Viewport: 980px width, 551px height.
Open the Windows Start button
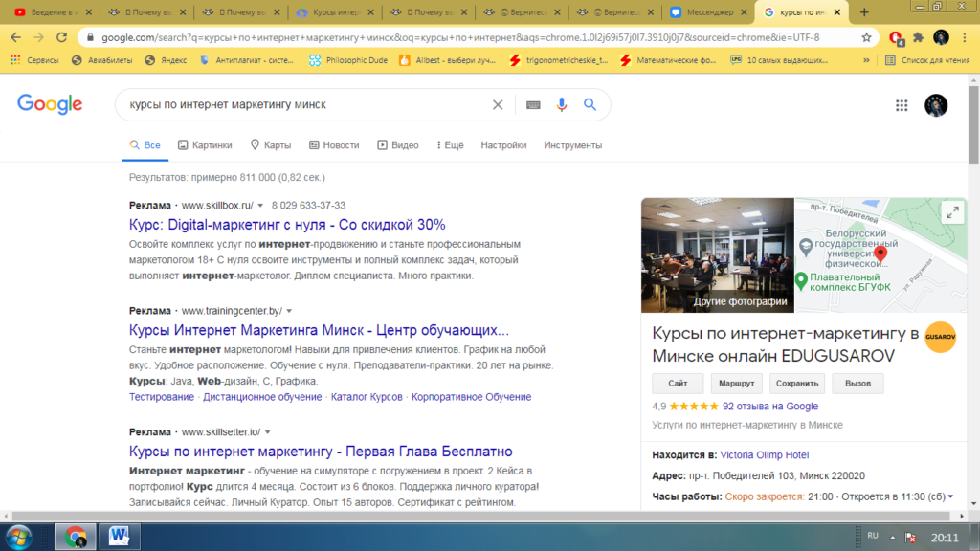click(x=18, y=538)
